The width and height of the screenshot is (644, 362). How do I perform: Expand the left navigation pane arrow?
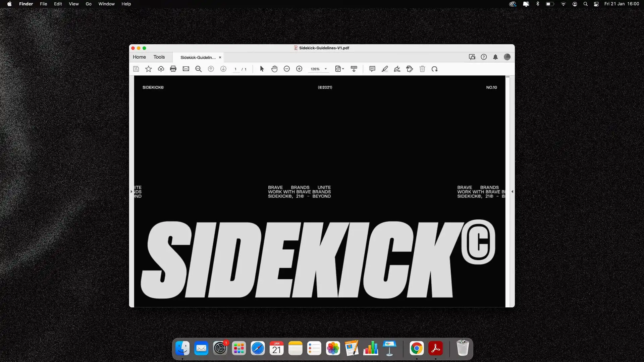pos(131,192)
